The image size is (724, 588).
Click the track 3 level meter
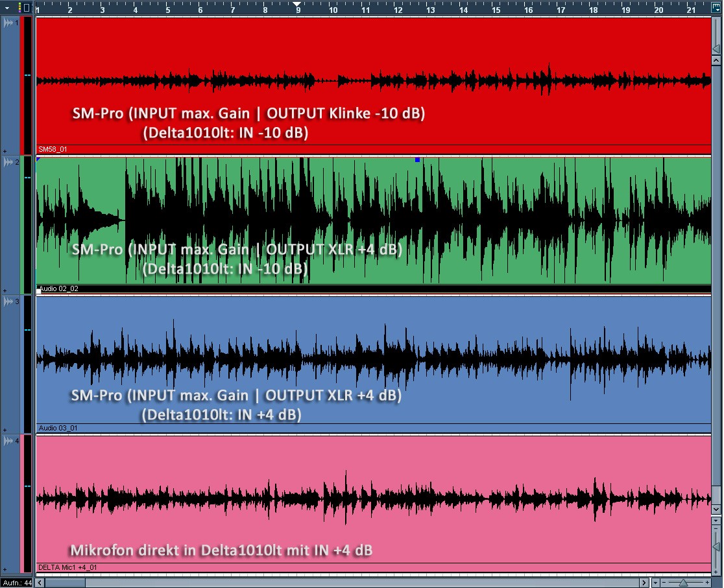[27, 364]
